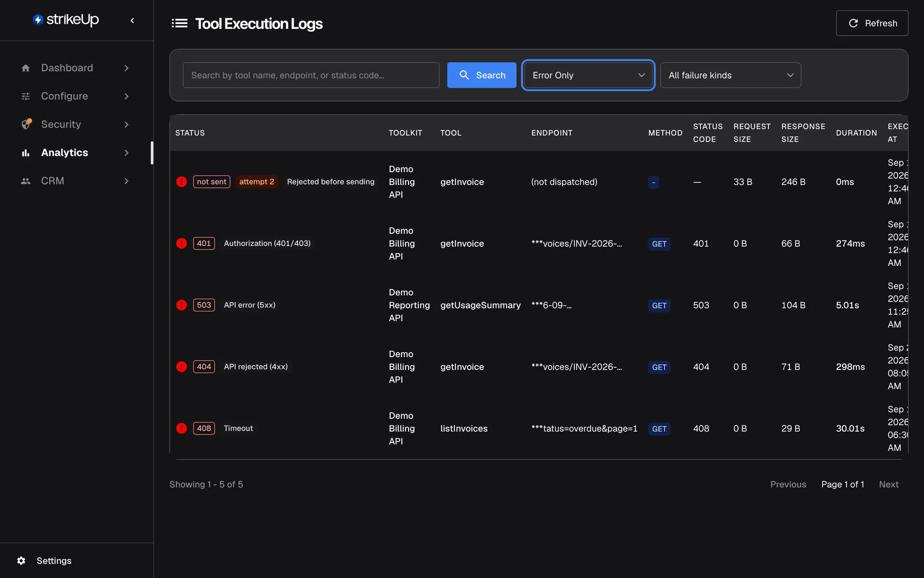The image size is (924, 578).
Task: Click the 'not sent' status badge
Action: tap(211, 182)
